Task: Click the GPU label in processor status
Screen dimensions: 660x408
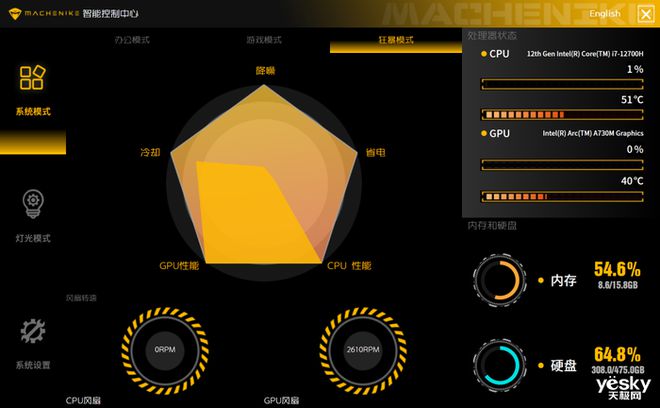Action: click(x=499, y=133)
